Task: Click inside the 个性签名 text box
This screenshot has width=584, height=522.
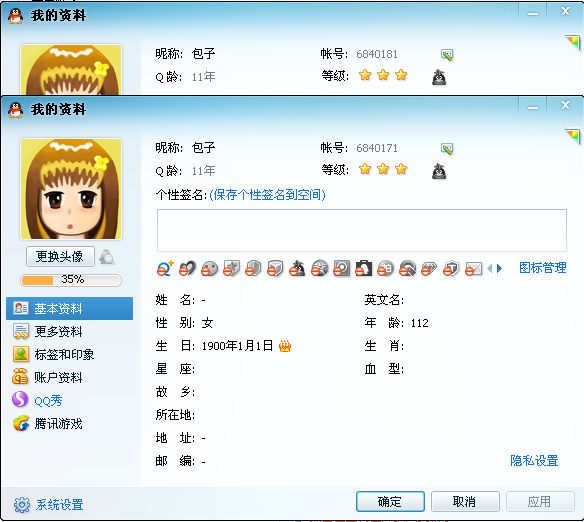Action: point(362,230)
